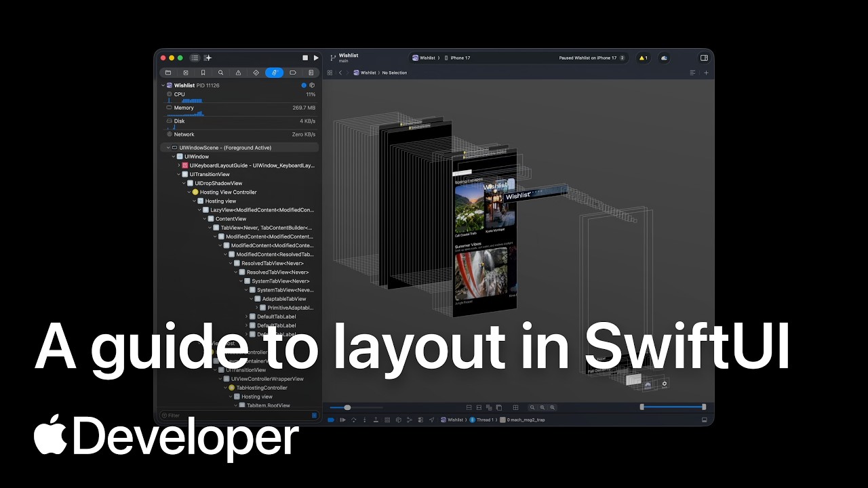Screen dimensions: 868x488
Task: Adjust the layer spacing slider
Action: [x=356, y=407]
